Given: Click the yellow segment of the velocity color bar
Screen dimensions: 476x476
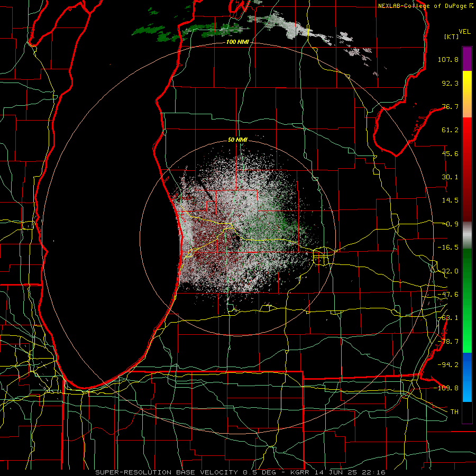Looking at the screenshot, I should tap(467, 83).
